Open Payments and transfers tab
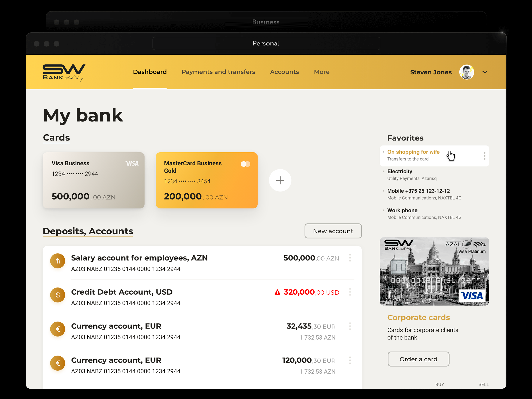This screenshot has height=399, width=532. click(218, 72)
